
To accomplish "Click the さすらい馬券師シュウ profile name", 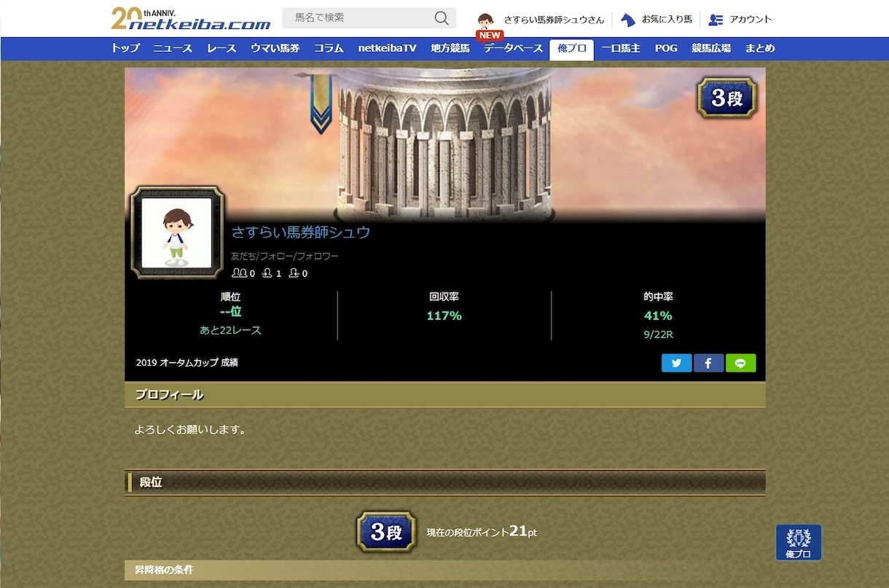I will (x=301, y=232).
